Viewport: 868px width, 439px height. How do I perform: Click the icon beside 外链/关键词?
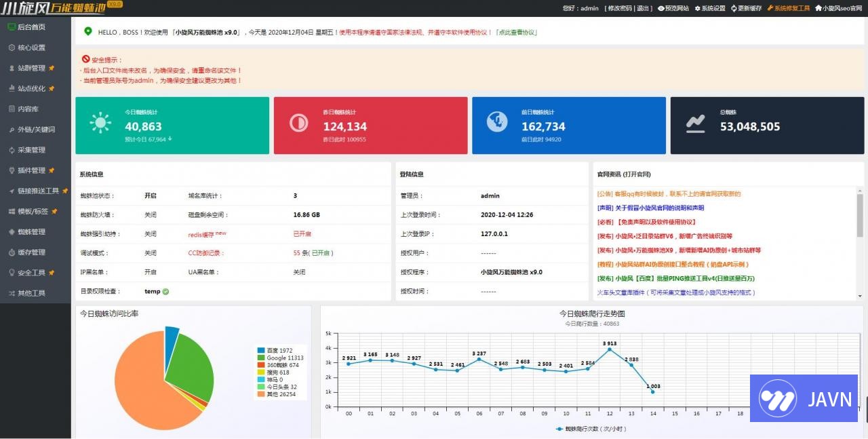click(12, 130)
